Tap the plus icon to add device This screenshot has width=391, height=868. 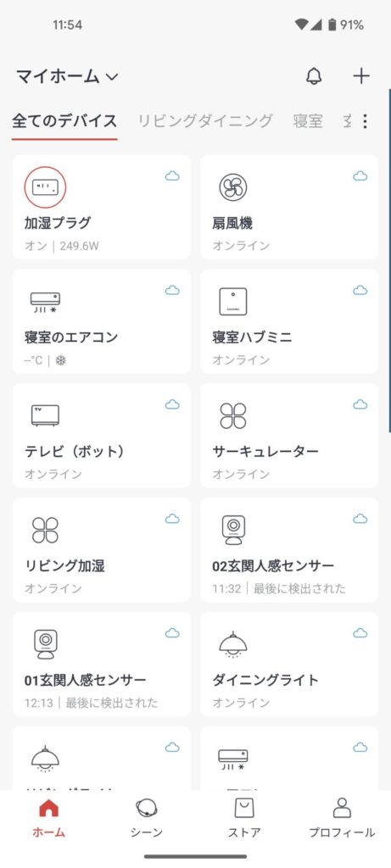pos(361,75)
